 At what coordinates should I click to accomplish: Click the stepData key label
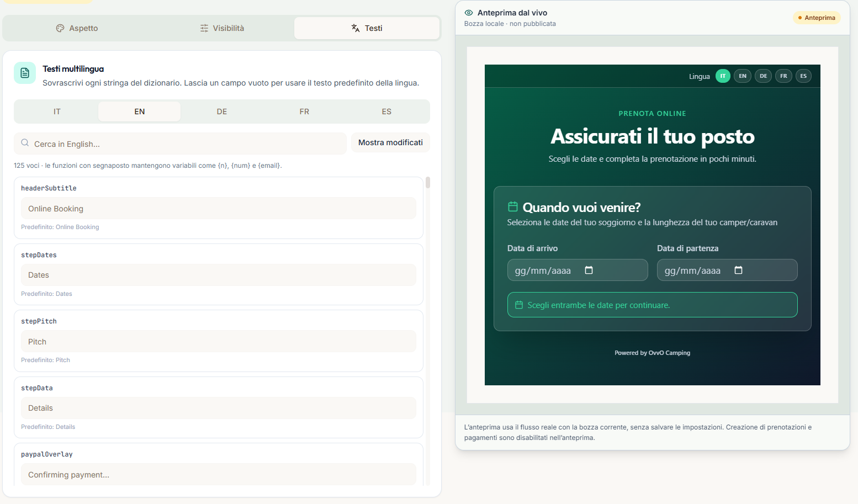click(x=37, y=388)
